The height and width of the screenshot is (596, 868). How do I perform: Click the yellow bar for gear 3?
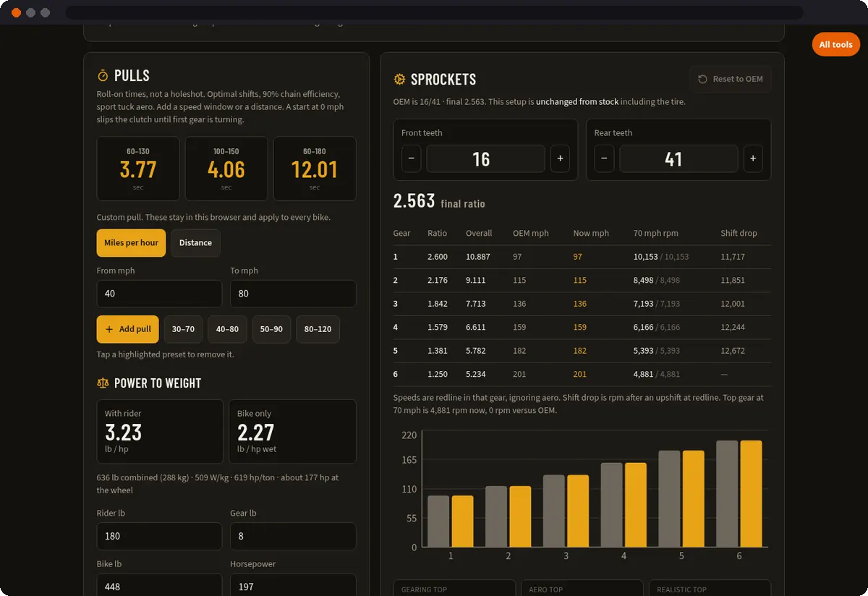pos(578,511)
